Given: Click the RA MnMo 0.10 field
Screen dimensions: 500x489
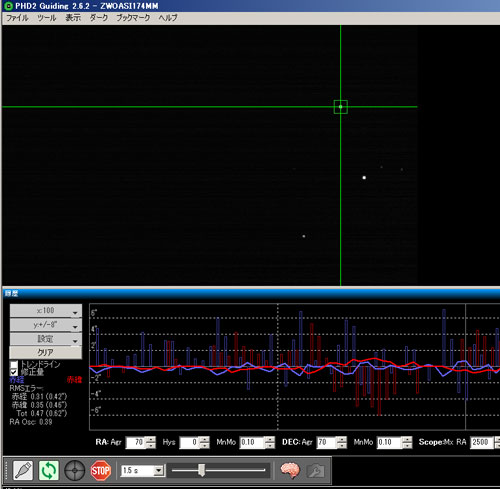Looking at the screenshot, I should pos(252,442).
